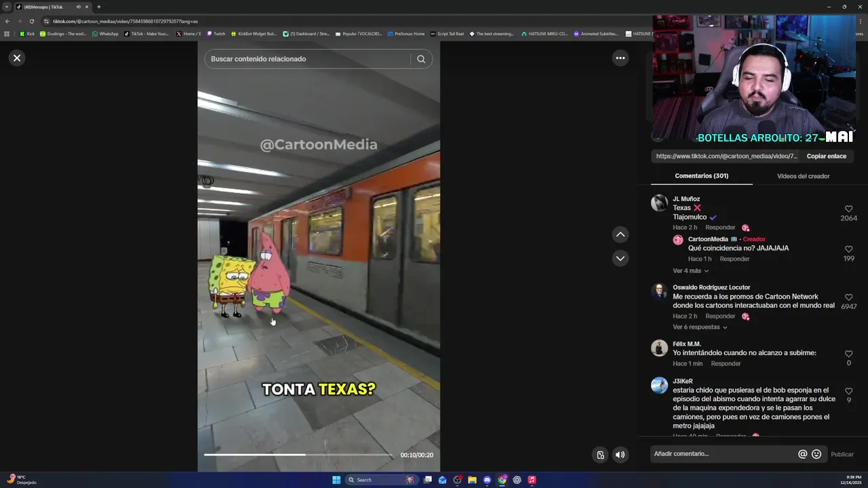Open File Explorer from taskbar
This screenshot has height=488, width=868.
(x=472, y=480)
